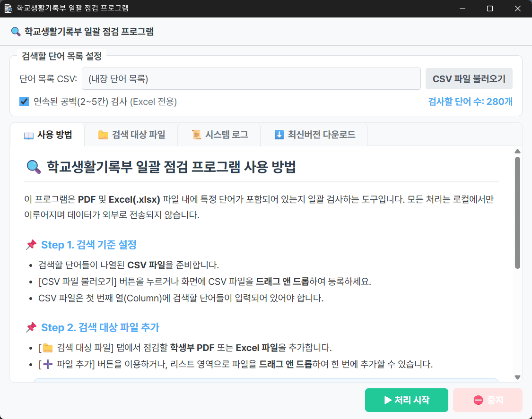The width and height of the screenshot is (532, 419).
Task: Click the play icon on 처리 시작 button
Action: (388, 400)
